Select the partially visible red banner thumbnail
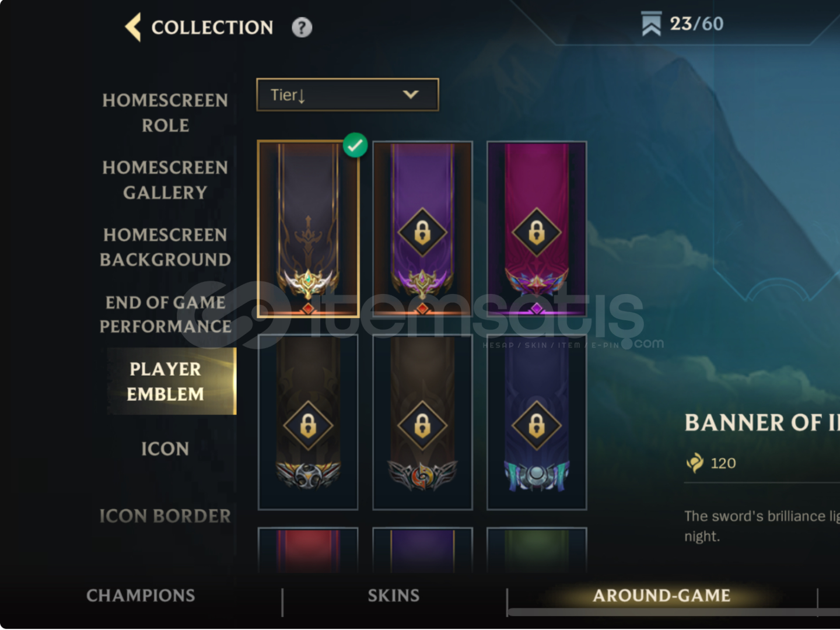 pyautogui.click(x=308, y=549)
